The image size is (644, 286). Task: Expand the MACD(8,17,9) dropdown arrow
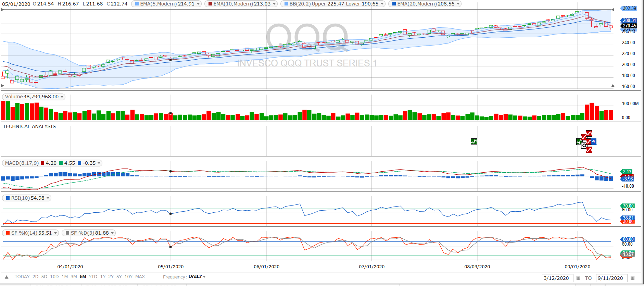point(99,163)
